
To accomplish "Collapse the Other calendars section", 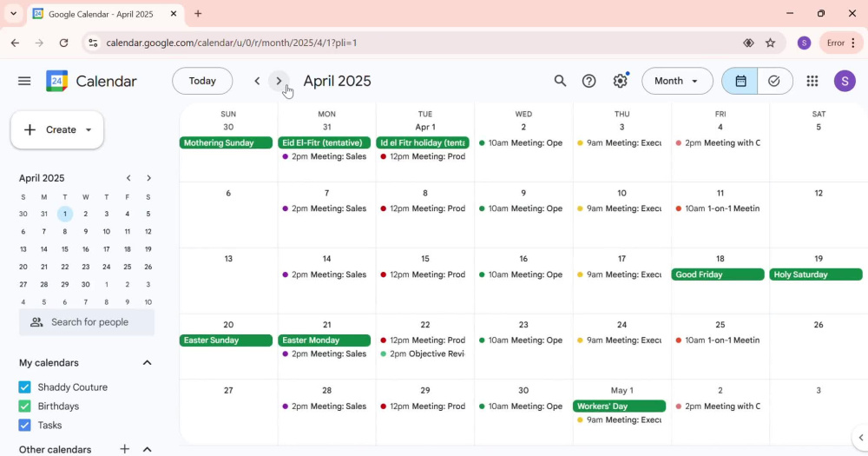I will click(148, 449).
